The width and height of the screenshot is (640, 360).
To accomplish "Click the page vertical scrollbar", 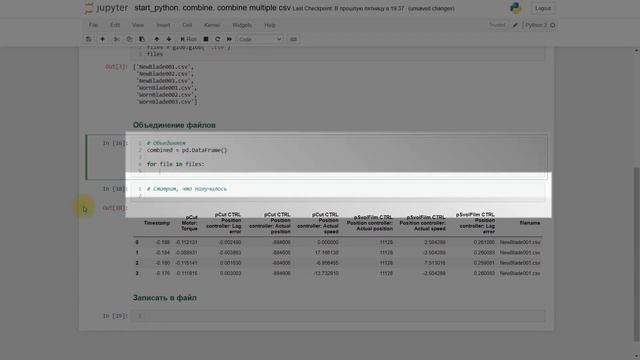I will (x=636, y=253).
